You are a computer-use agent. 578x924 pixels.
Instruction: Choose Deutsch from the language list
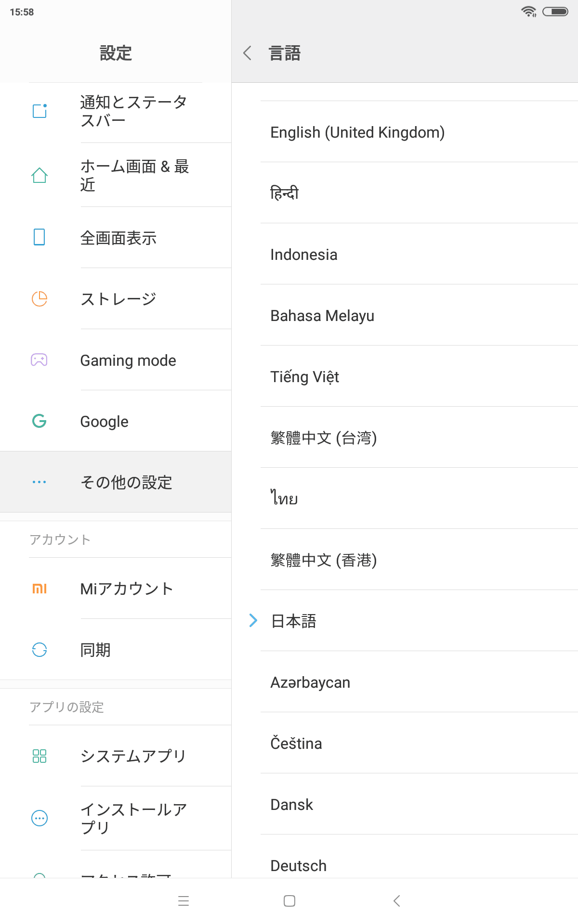299,866
